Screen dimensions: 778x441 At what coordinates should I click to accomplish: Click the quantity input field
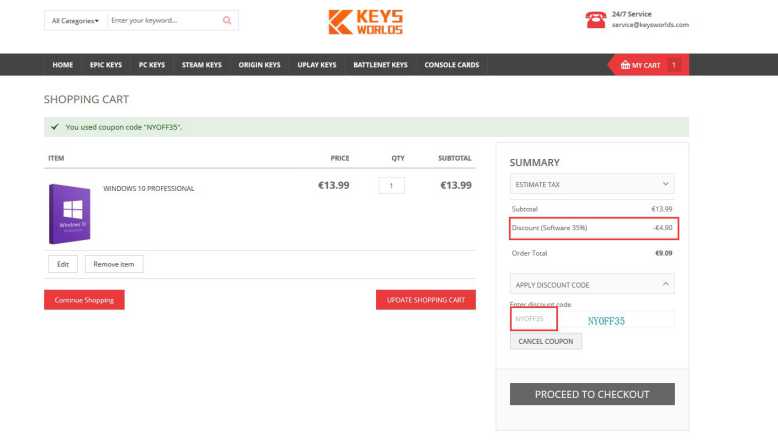(x=391, y=186)
